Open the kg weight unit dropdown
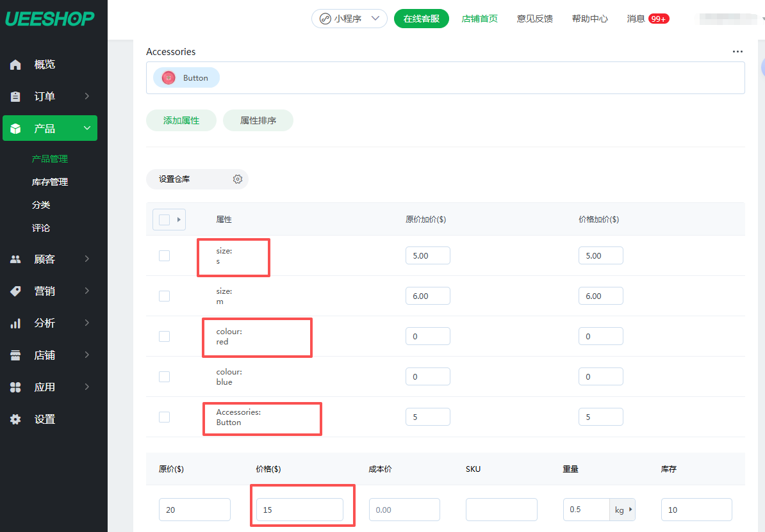This screenshot has width=765, height=532. click(622, 510)
